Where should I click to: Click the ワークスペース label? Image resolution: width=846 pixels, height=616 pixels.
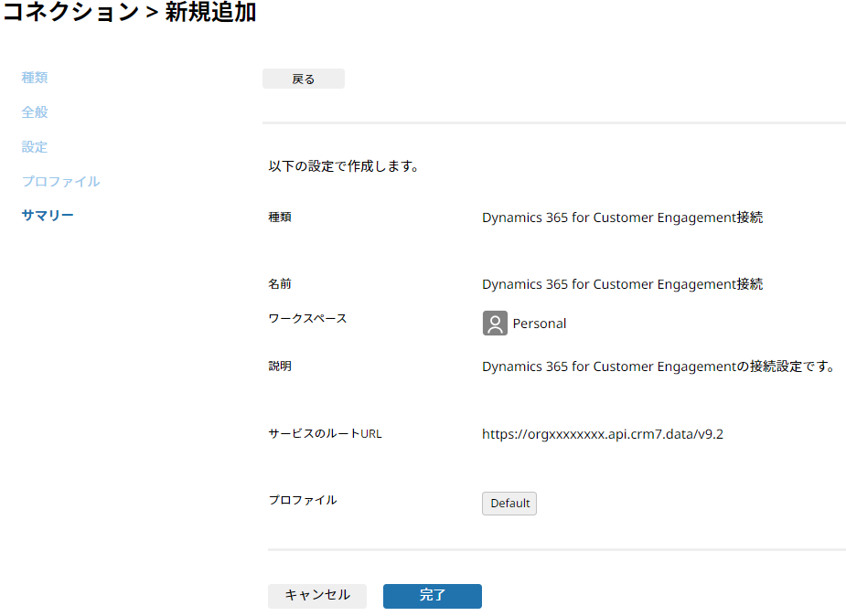(307, 318)
